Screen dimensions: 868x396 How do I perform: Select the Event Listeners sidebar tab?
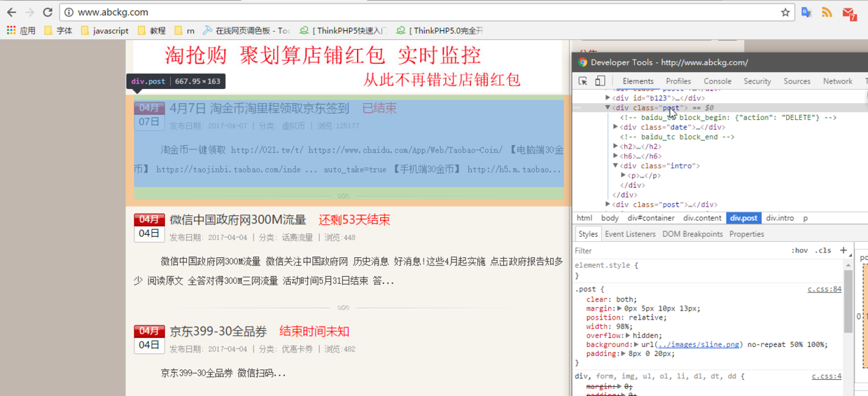pos(630,234)
